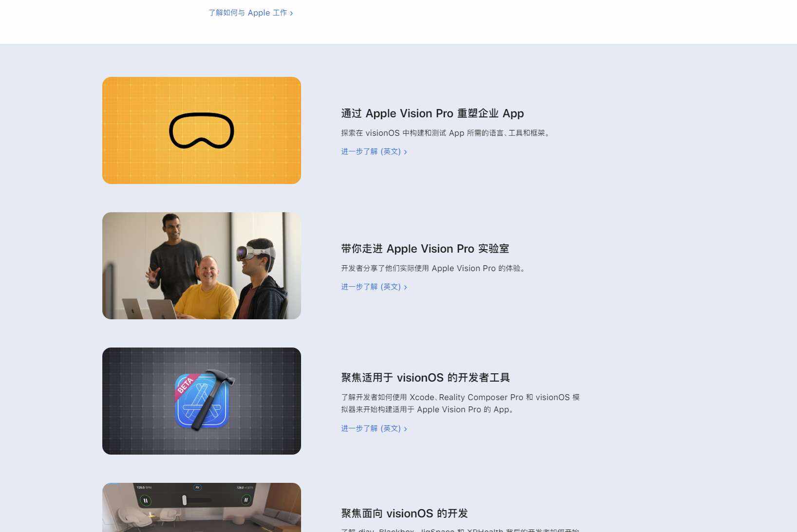Click the FX button in bottom thumbnail
The height and width of the screenshot is (532, 797).
coord(197,487)
